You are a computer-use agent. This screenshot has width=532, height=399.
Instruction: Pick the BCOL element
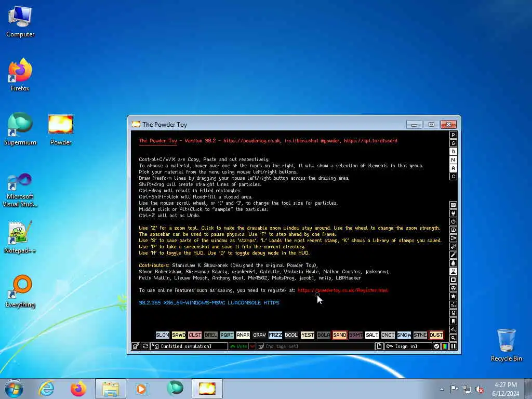click(291, 335)
